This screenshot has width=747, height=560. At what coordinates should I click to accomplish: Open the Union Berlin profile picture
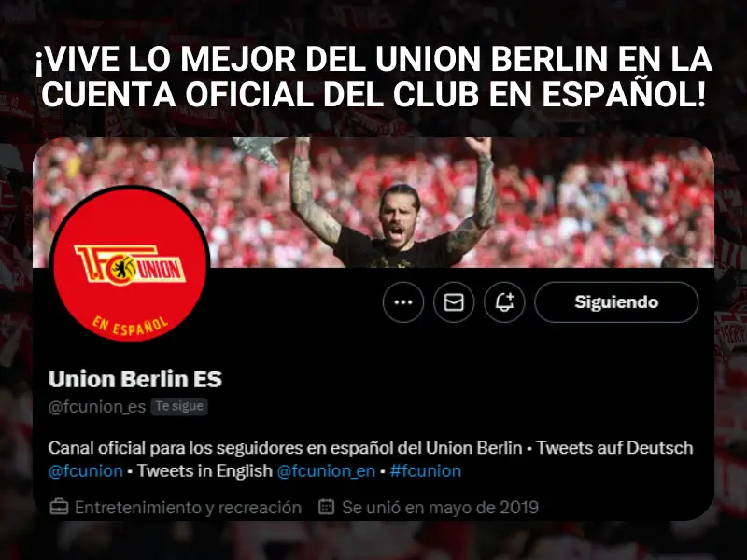pos(130,263)
